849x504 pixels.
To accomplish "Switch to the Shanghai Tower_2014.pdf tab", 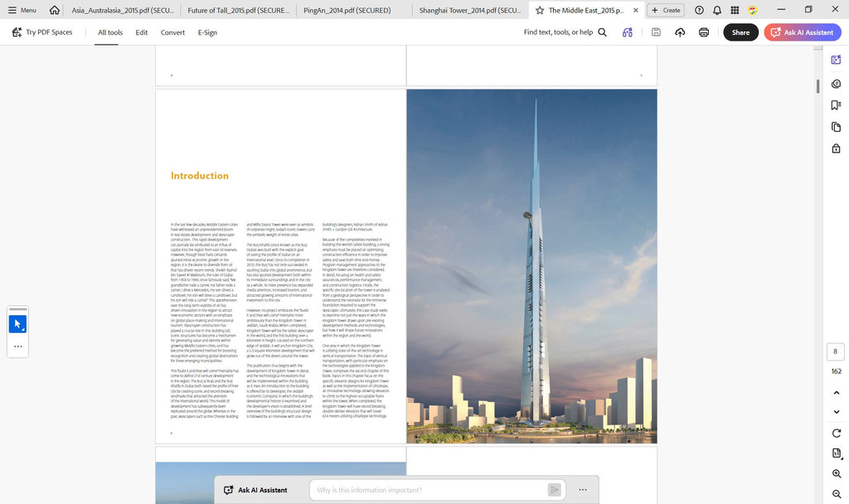I will tap(469, 10).
